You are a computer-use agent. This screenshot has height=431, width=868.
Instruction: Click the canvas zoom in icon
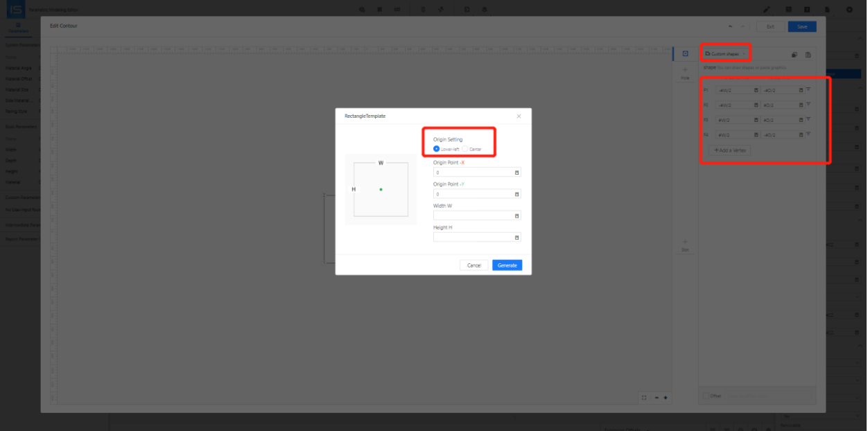[666, 397]
